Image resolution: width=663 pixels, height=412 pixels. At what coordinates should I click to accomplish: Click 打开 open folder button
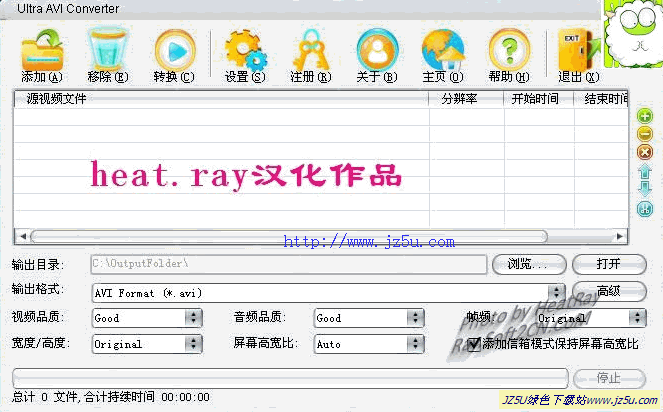coord(609,264)
